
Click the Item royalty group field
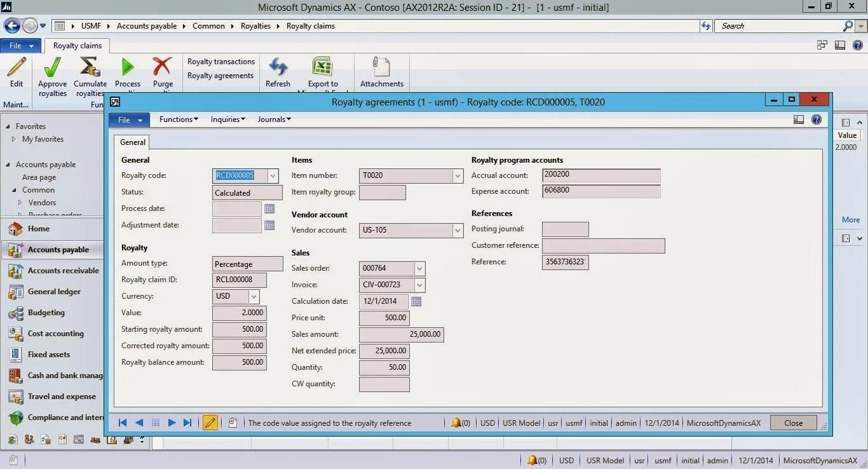pyautogui.click(x=382, y=193)
